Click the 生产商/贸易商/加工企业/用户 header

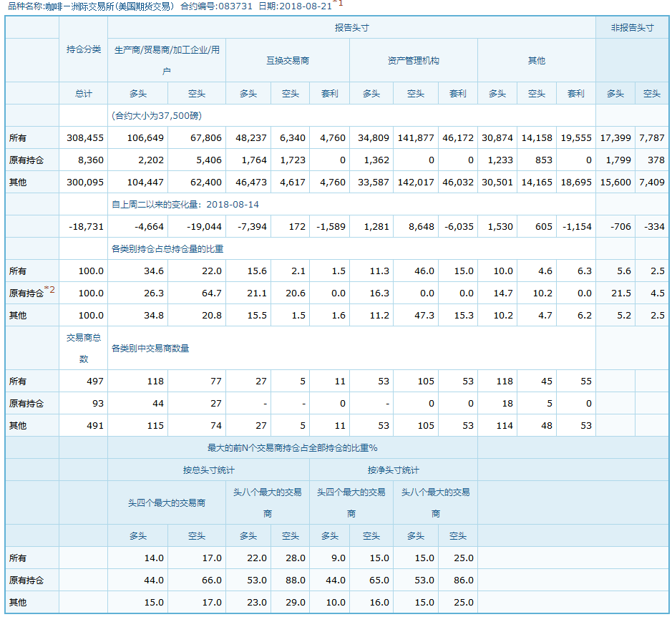[x=166, y=60]
